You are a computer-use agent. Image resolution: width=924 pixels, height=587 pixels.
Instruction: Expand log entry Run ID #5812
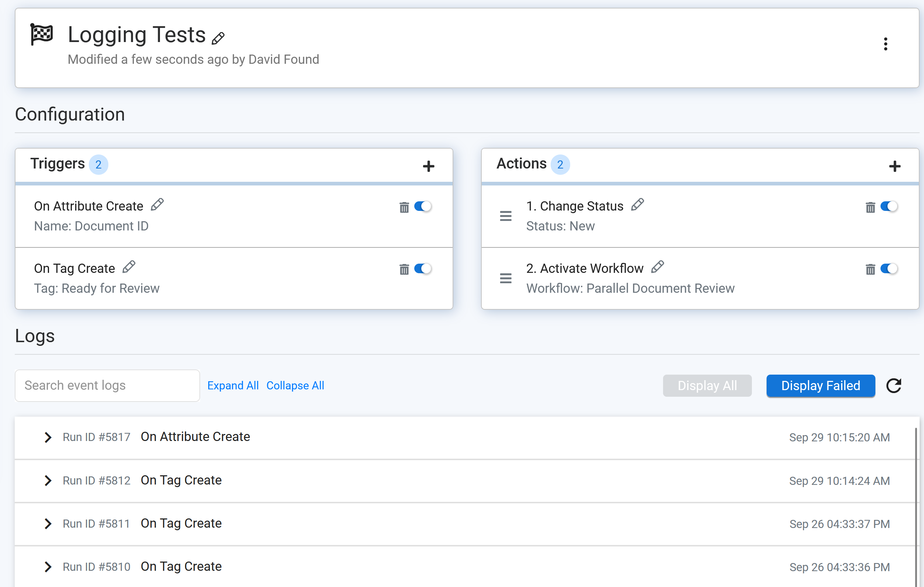(x=48, y=480)
